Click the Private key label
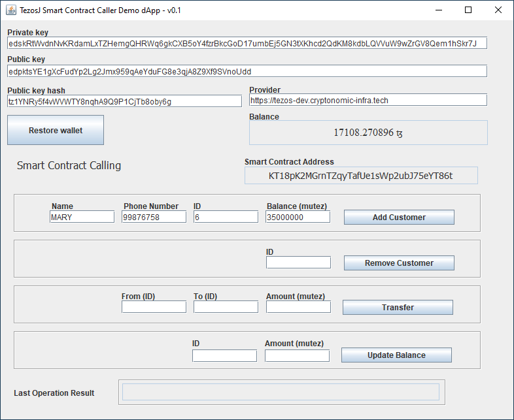This screenshot has width=514, height=420. [28, 33]
